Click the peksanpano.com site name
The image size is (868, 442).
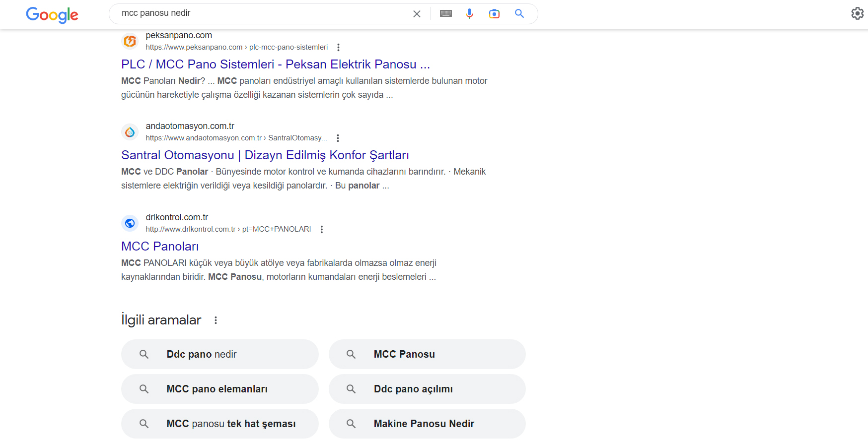[179, 35]
